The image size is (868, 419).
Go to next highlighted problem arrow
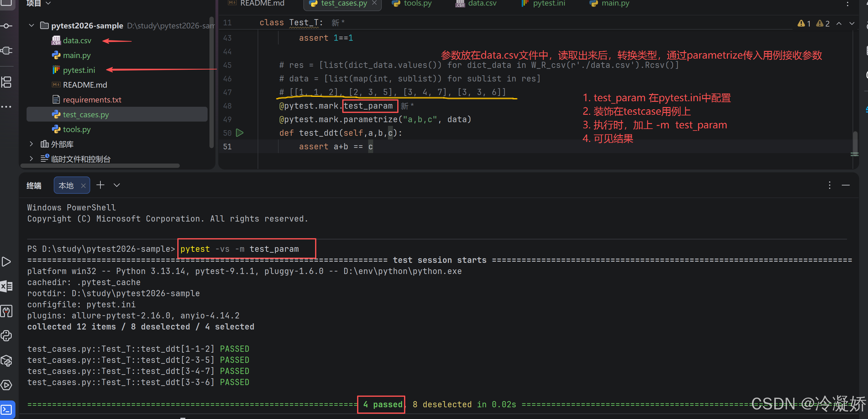coord(852,23)
